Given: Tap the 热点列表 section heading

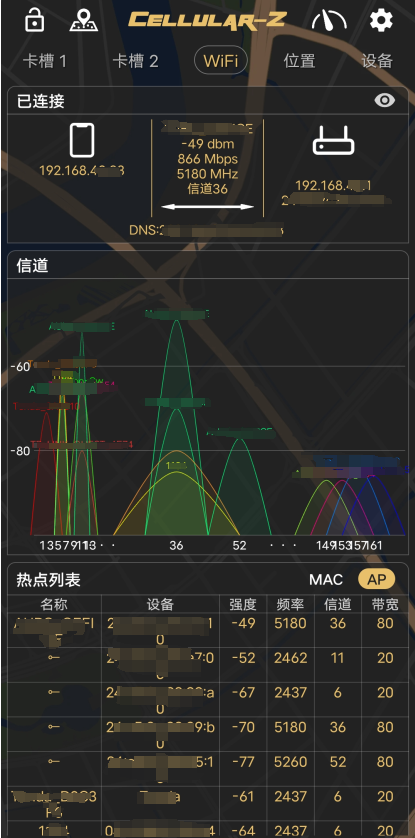Looking at the screenshot, I should tap(49, 580).
